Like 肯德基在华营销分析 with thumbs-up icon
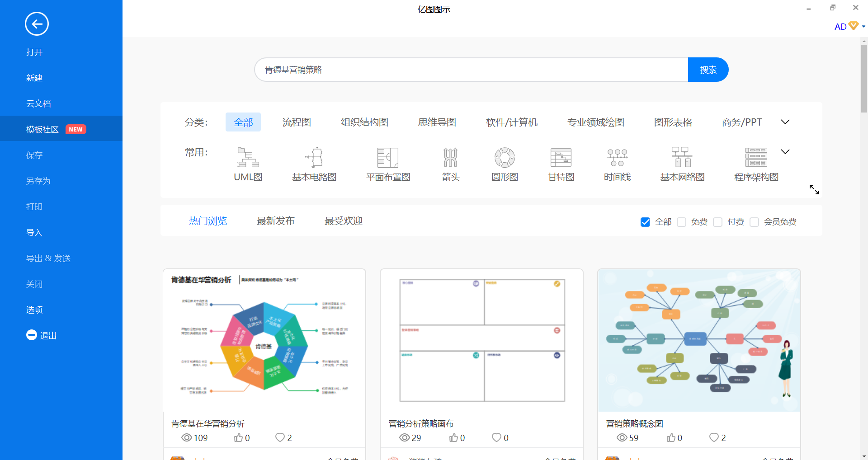This screenshot has width=868, height=460. coord(238,437)
